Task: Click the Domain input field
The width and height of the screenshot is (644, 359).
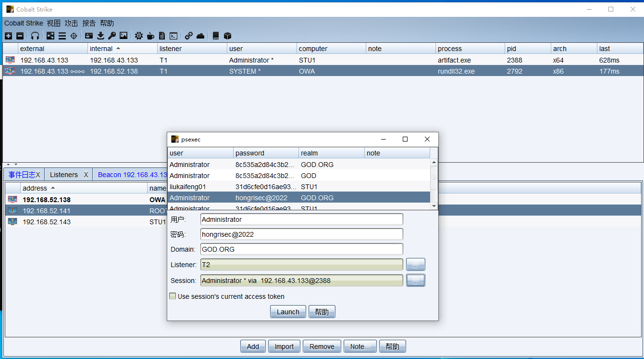Action: tap(302, 249)
